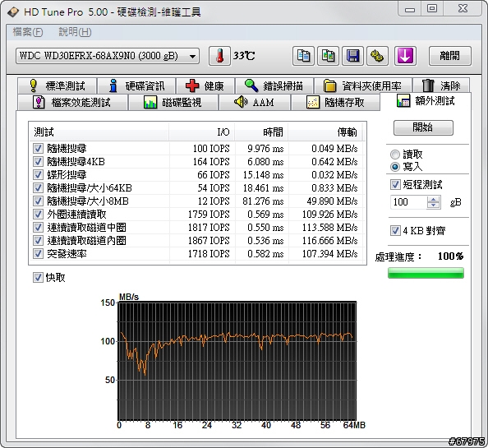The width and height of the screenshot is (488, 448).
Task: Click the 0.582 ms burst time value
Action: (265, 254)
